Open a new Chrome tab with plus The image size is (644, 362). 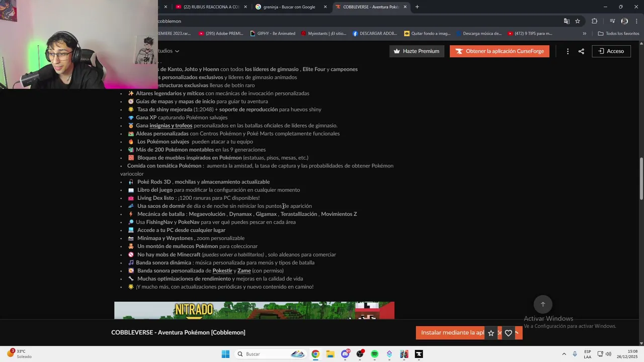pos(417,7)
